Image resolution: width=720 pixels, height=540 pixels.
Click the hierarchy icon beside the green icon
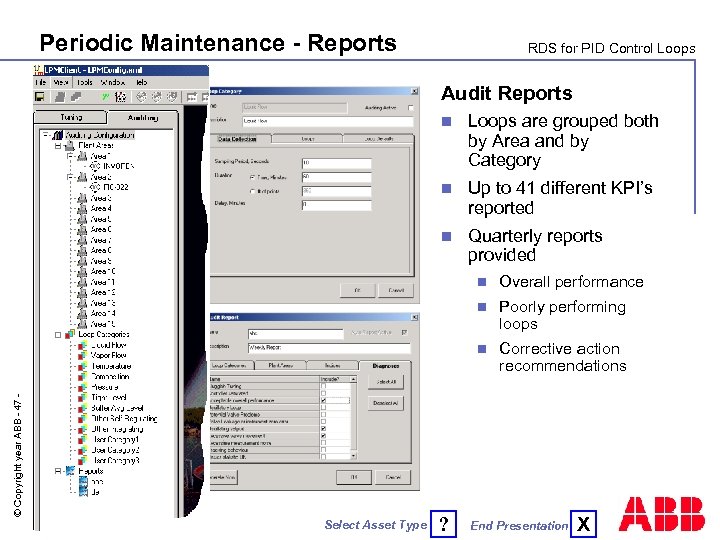[x=120, y=97]
